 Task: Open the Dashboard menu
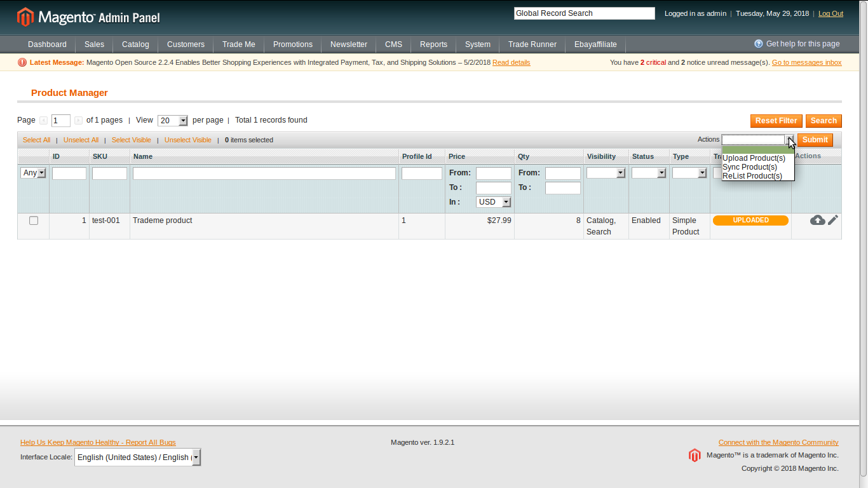click(47, 44)
